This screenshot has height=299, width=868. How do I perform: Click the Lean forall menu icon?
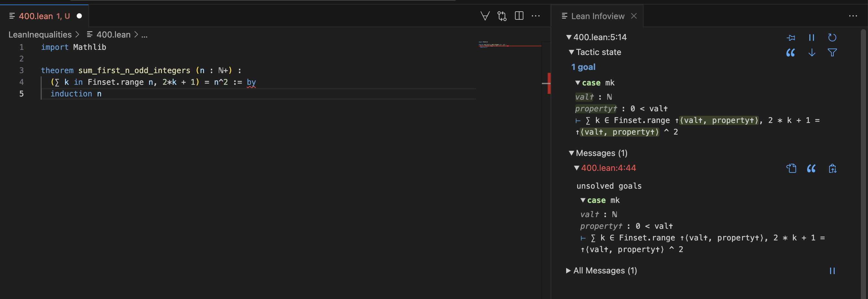[485, 16]
